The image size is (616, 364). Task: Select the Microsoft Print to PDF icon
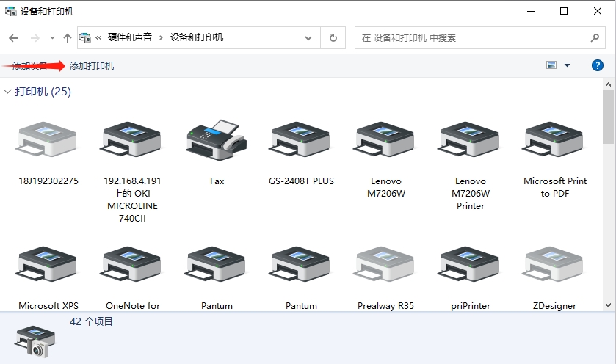pos(553,139)
